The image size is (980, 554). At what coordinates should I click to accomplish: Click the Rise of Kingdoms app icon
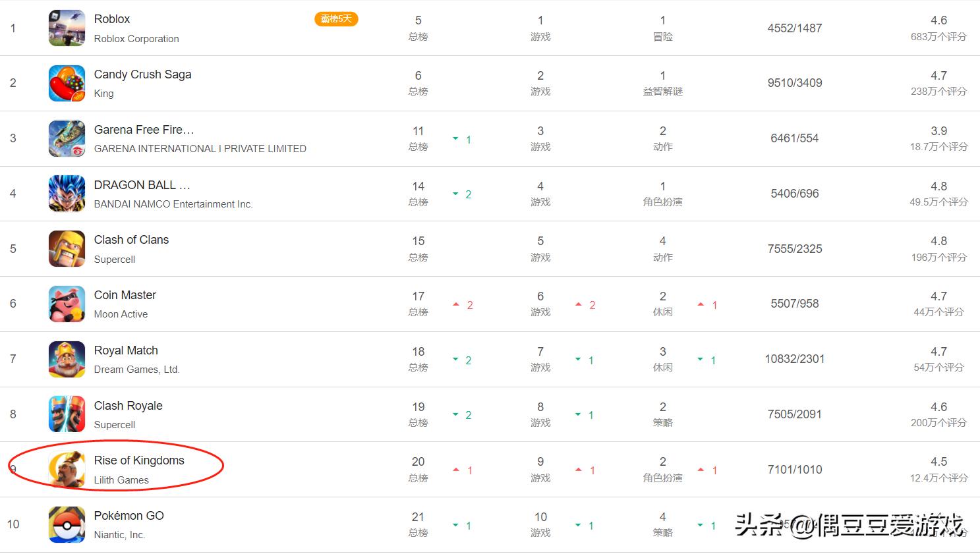(67, 470)
